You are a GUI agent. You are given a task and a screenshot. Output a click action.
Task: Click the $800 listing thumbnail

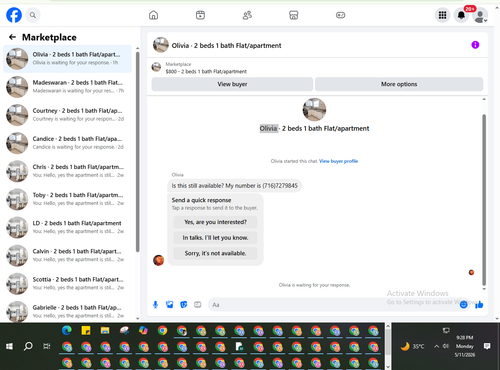156,67
